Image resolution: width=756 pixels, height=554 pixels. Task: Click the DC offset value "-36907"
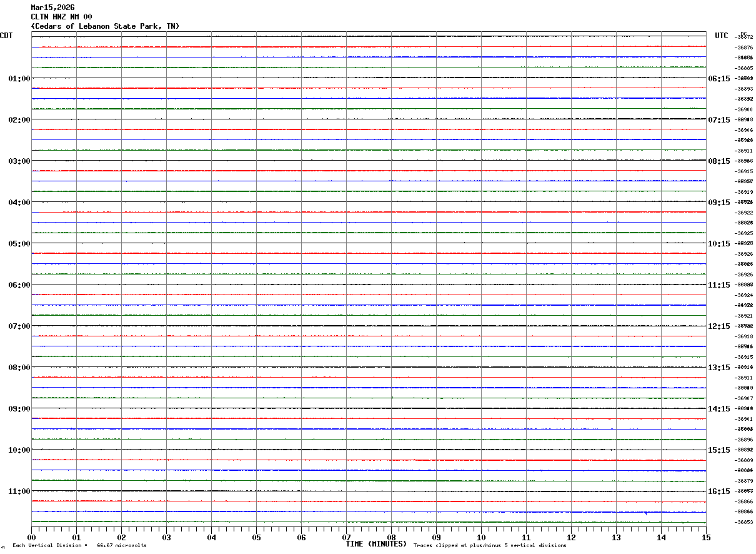(x=744, y=398)
